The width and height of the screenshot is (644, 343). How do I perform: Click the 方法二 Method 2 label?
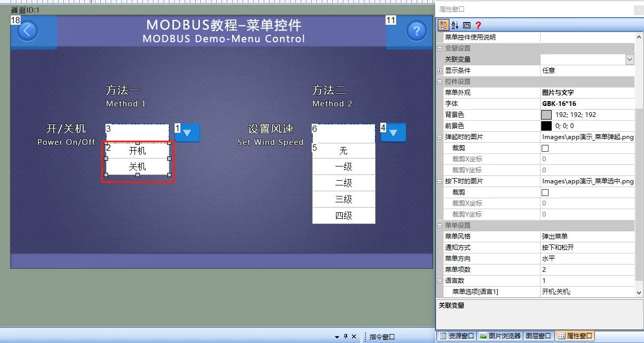[x=332, y=96]
